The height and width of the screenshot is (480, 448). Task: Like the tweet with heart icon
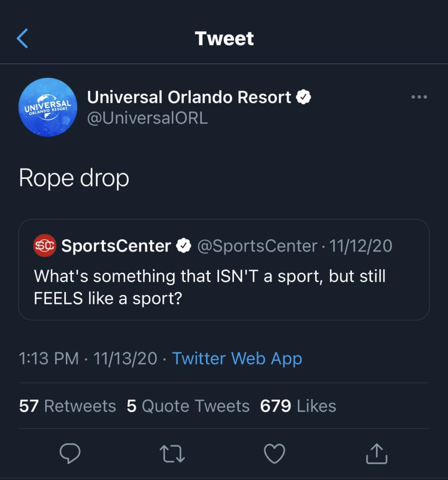tap(274, 453)
